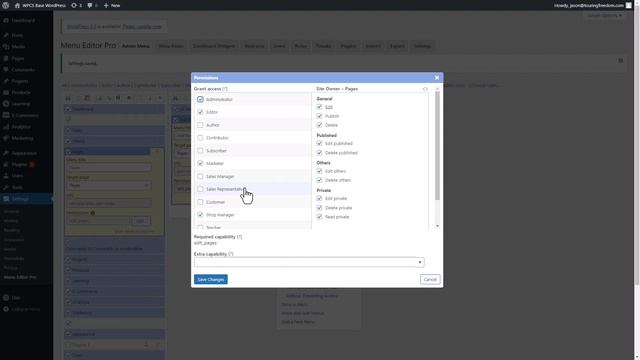
Task: Switch to the Meta Boxes tab
Action: click(x=171, y=46)
